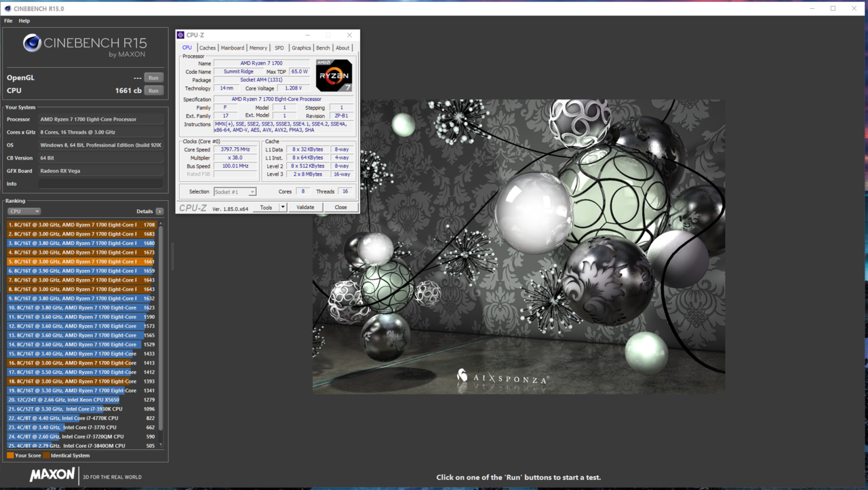Switch to the Mainboard tab in CPU-Z

(233, 48)
